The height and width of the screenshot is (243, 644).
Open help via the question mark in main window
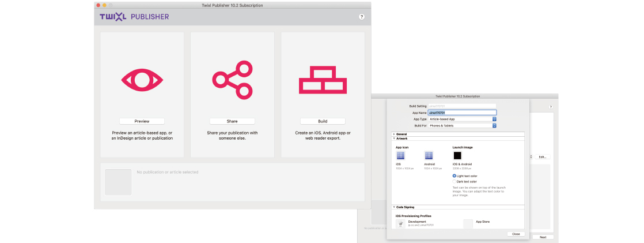tap(361, 17)
